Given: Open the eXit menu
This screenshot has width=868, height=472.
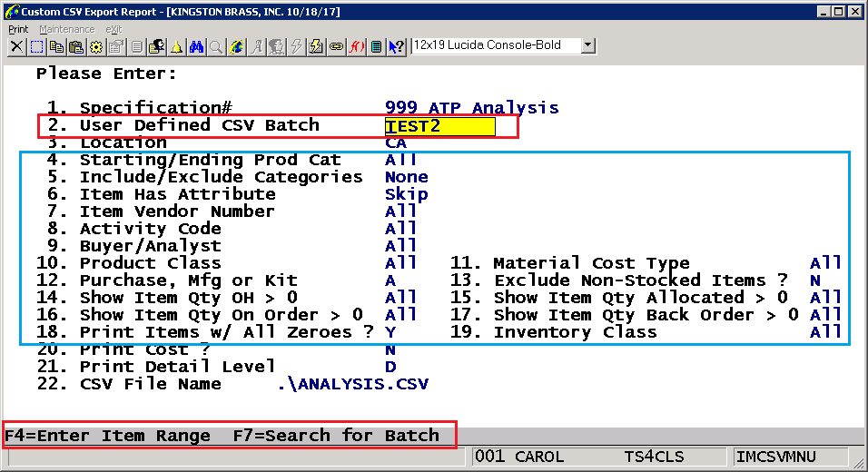Looking at the screenshot, I should [x=113, y=29].
